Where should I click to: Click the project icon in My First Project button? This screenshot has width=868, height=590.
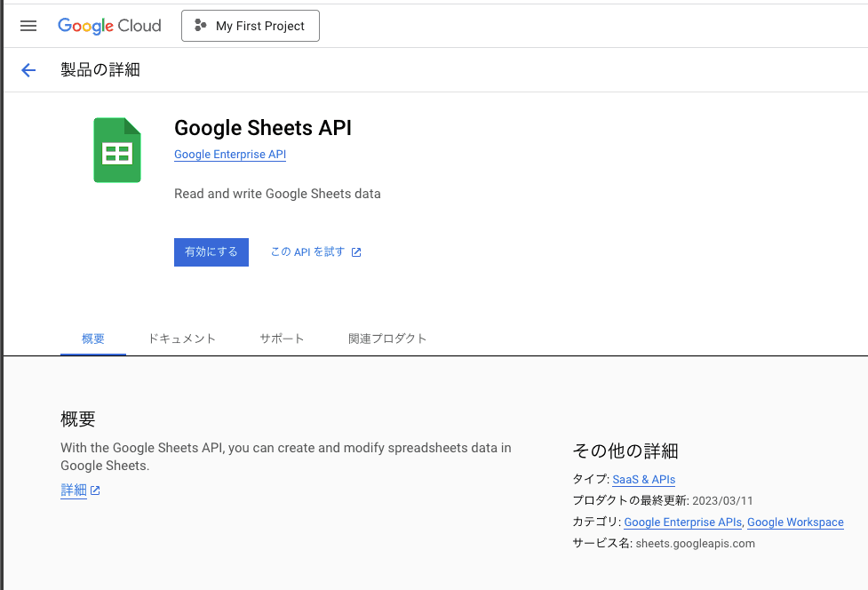tap(201, 26)
